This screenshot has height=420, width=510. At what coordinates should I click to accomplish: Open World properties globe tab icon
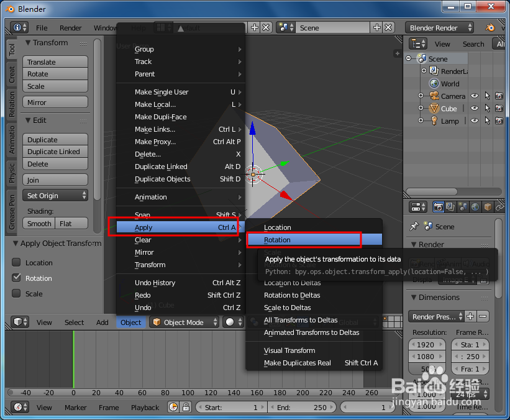pyautogui.click(x=475, y=207)
